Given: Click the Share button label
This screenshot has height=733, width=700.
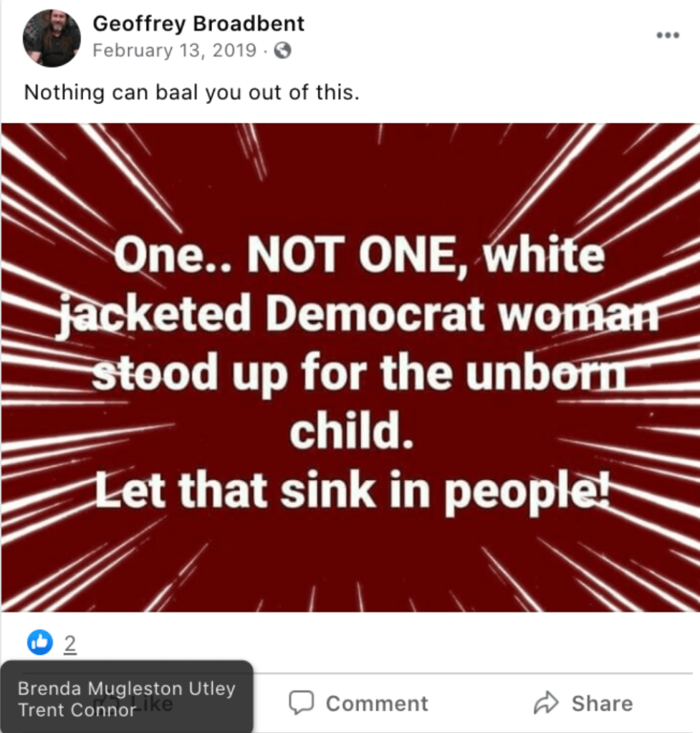Looking at the screenshot, I should (x=603, y=704).
